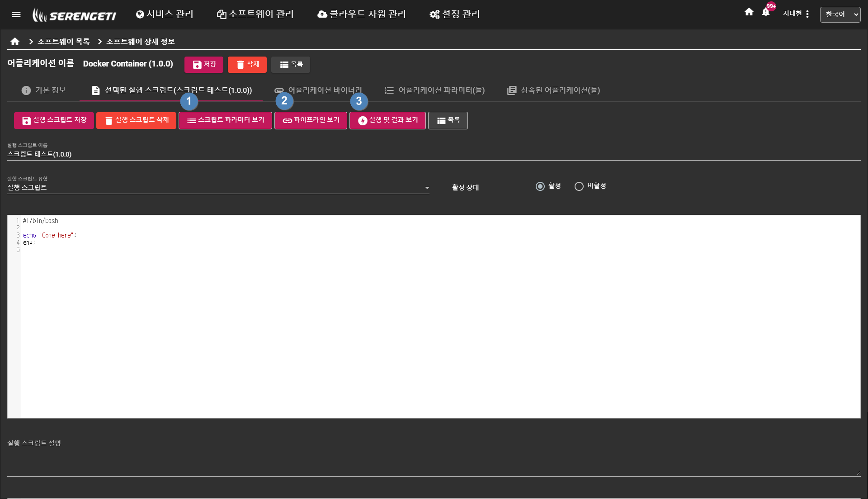Click 실행 스크립트 삭제 button
The image size is (868, 499).
pos(137,120)
